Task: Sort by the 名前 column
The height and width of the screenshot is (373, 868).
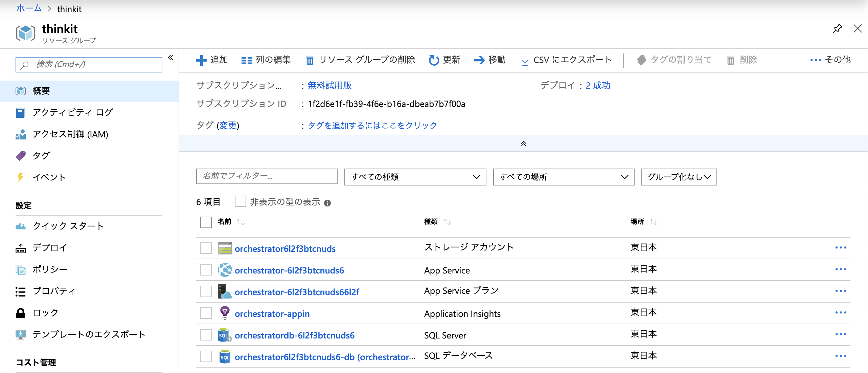Action: click(x=231, y=222)
